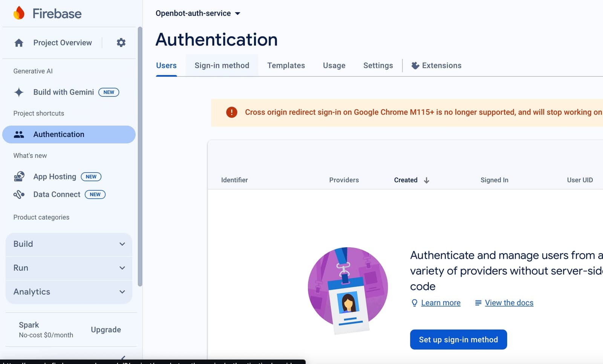The image size is (603, 364).
Task: Open Build with Gemini
Action: 64,92
